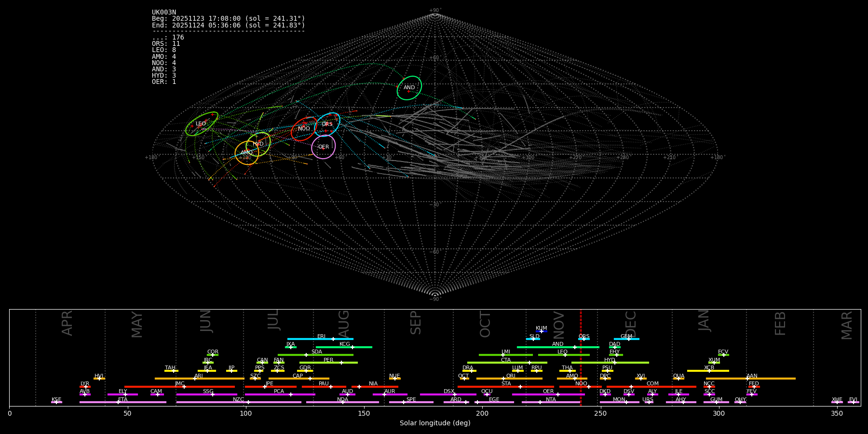Click the KSE marker at timeline start
868x434 pixels.
(56, 402)
